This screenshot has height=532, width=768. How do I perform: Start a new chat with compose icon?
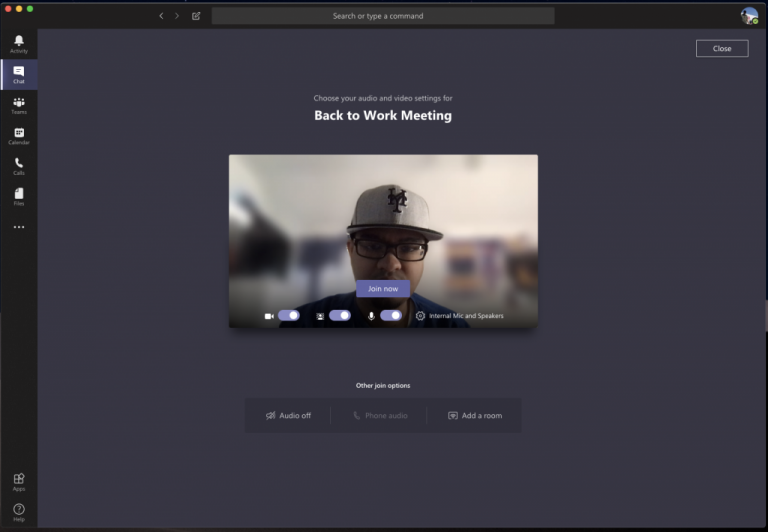pyautogui.click(x=196, y=16)
